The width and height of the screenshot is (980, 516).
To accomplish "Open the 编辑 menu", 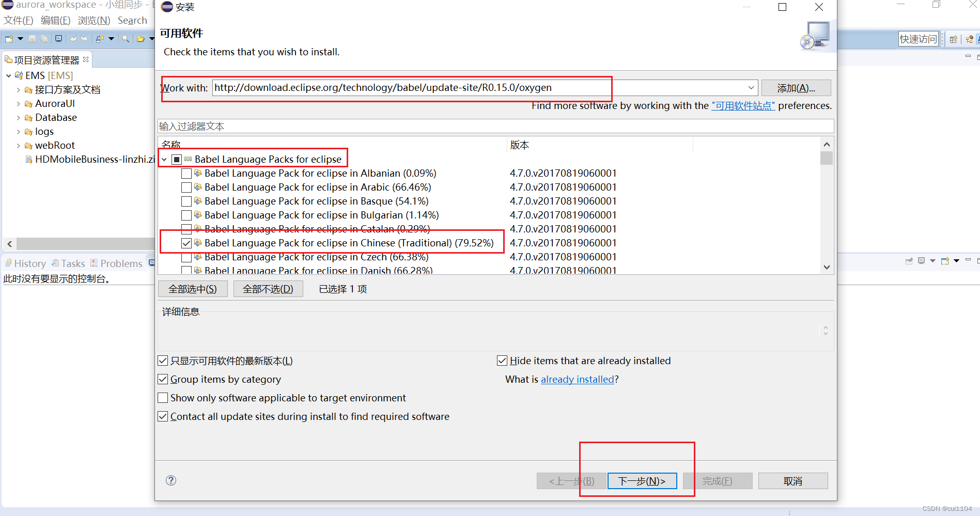I will tap(55, 21).
